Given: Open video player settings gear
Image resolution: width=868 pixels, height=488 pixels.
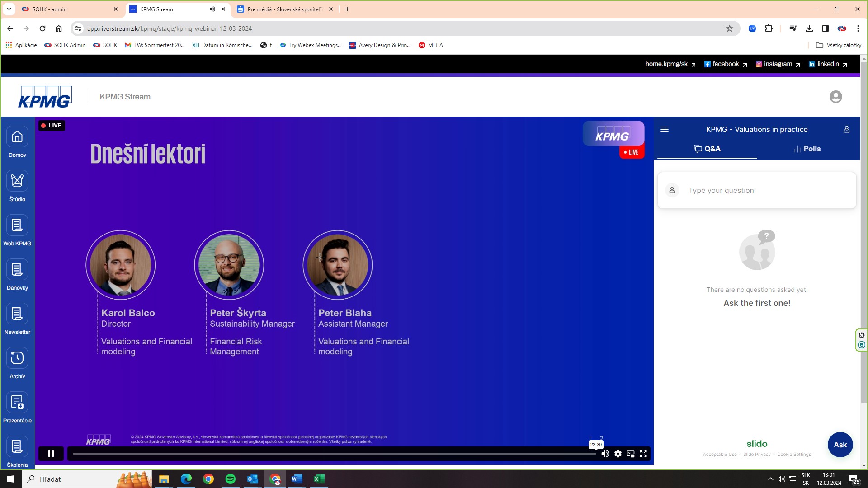Looking at the screenshot, I should tap(618, 454).
